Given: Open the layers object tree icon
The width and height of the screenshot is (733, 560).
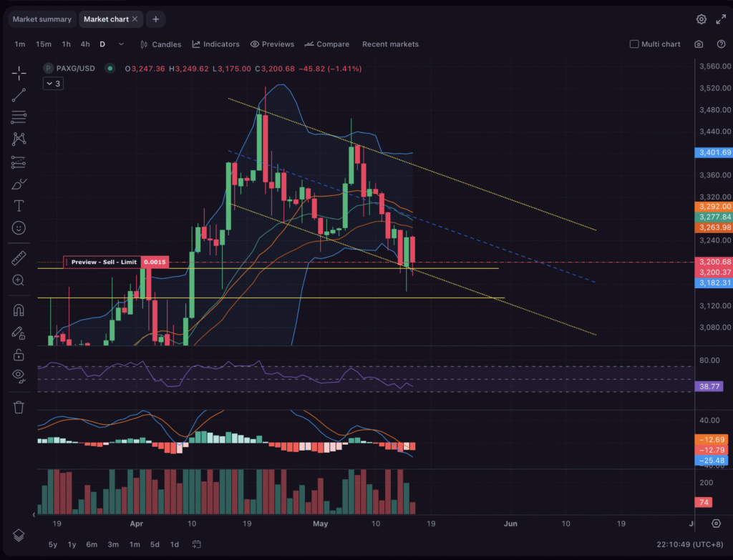Looking at the screenshot, I should tap(19, 535).
